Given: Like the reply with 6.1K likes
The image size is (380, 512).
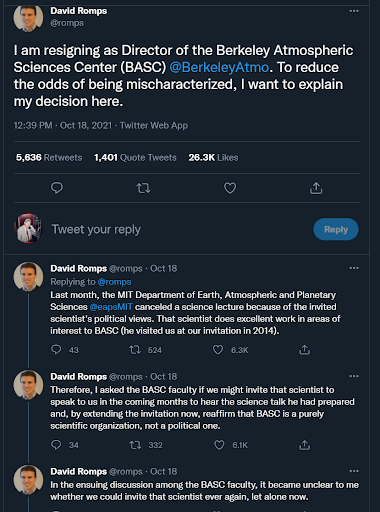Looking at the screenshot, I should click(219, 445).
